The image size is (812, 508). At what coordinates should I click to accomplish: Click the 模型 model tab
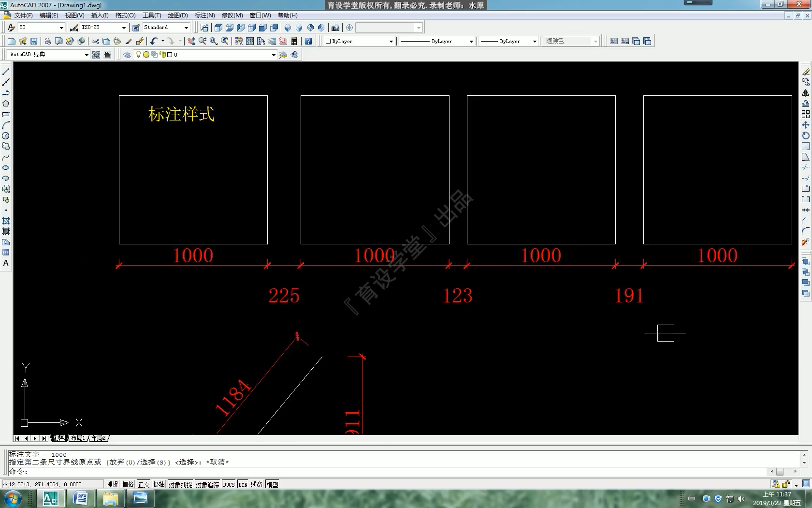pos(59,438)
